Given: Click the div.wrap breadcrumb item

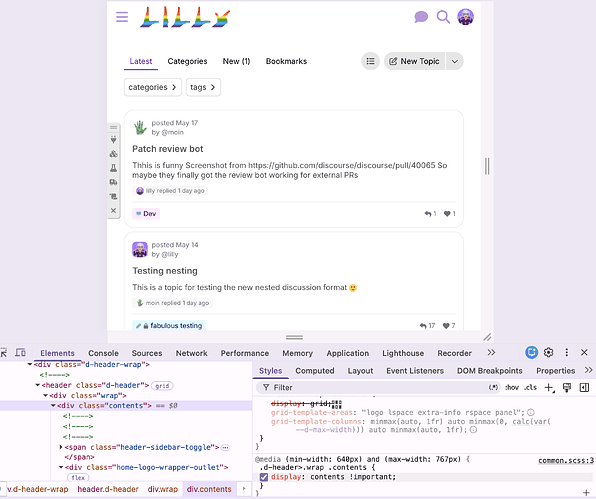Looking at the screenshot, I should (x=163, y=489).
